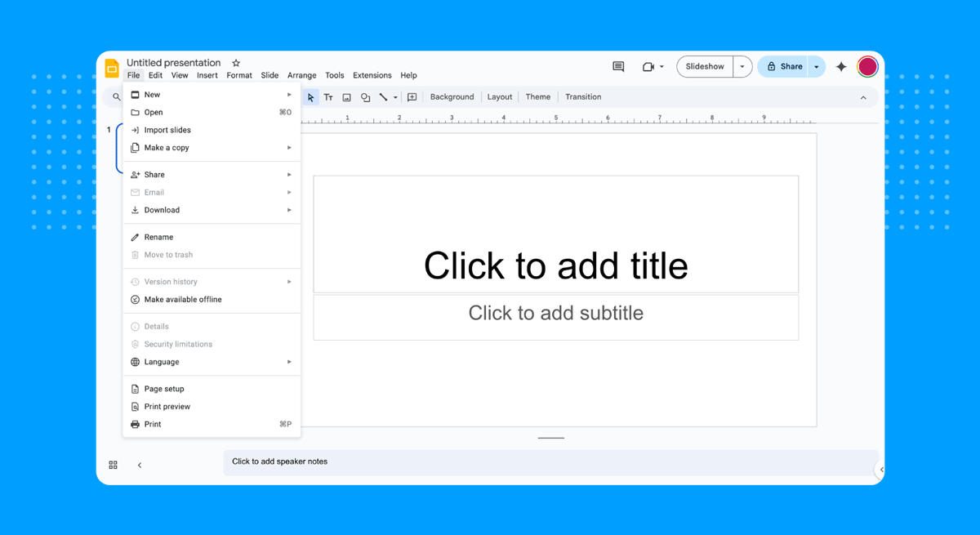This screenshot has height=535, width=980.
Task: Open the Tools menu
Action: 335,75
